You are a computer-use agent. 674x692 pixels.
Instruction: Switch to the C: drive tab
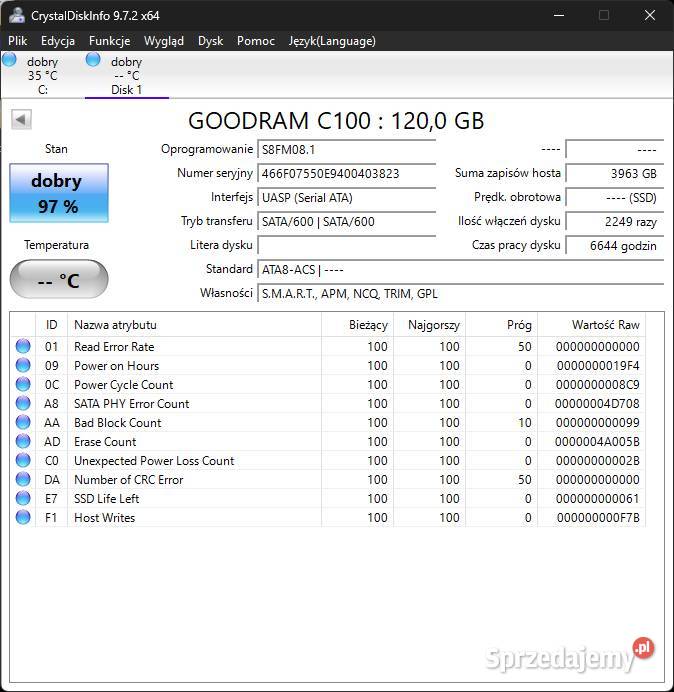pyautogui.click(x=42, y=75)
